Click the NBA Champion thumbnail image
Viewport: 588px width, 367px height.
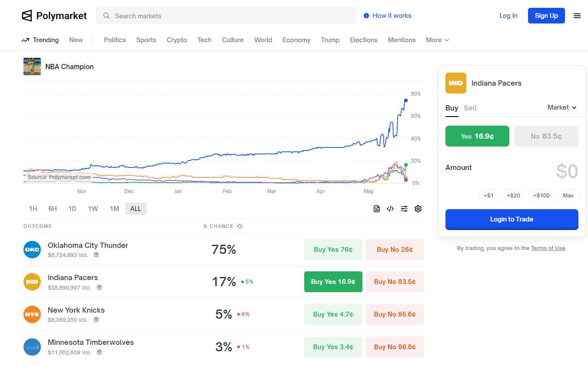click(32, 67)
